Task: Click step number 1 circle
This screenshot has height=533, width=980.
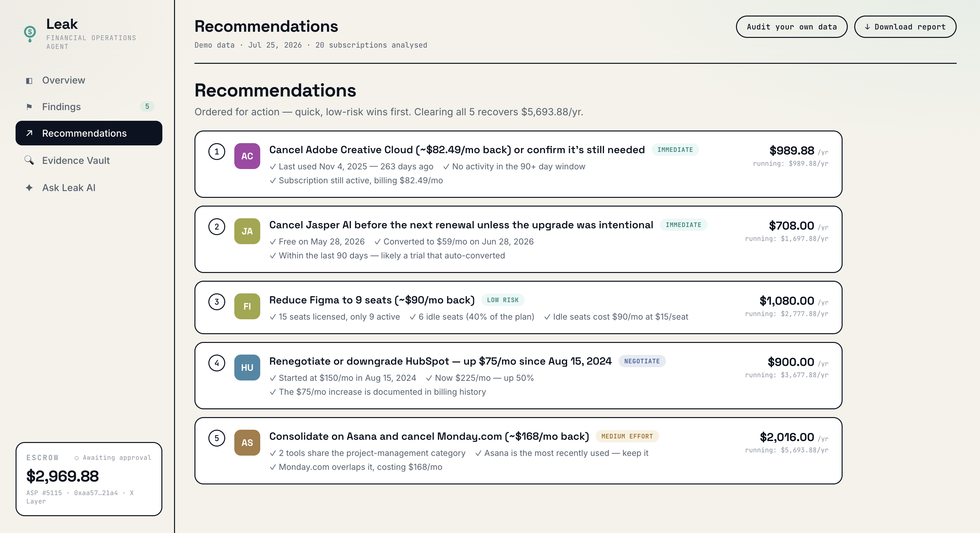Action: point(217,152)
